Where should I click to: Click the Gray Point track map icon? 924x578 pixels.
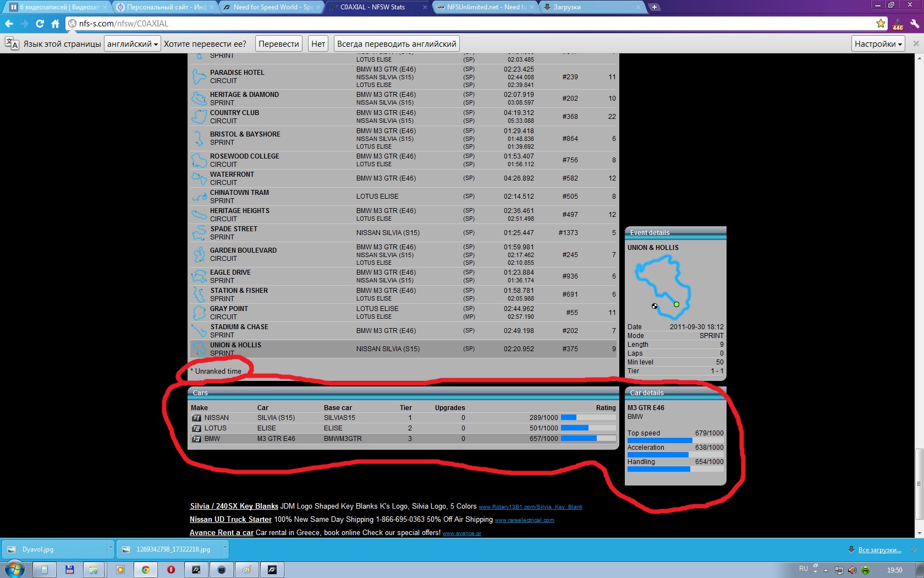tap(199, 313)
